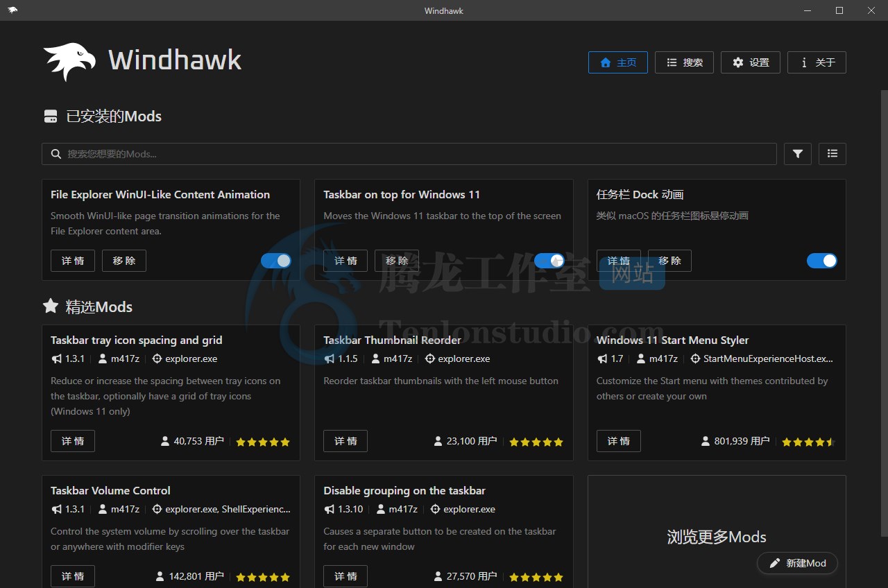The width and height of the screenshot is (888, 588).
Task: Click star rating of Windows 11 Start Menu Styler
Action: (x=809, y=442)
